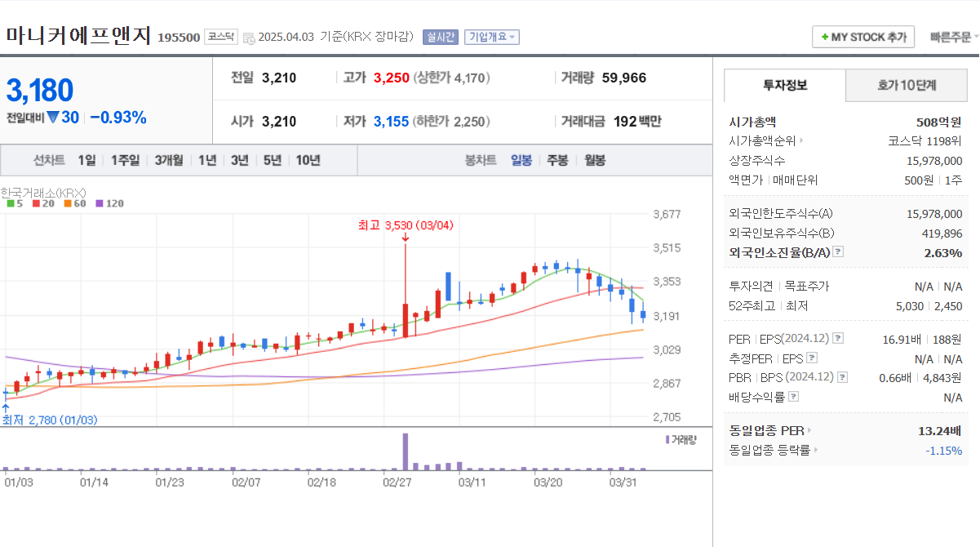The width and height of the screenshot is (980, 547).
Task: Click the 상장주식수 value 15,978,000
Action: point(934,160)
